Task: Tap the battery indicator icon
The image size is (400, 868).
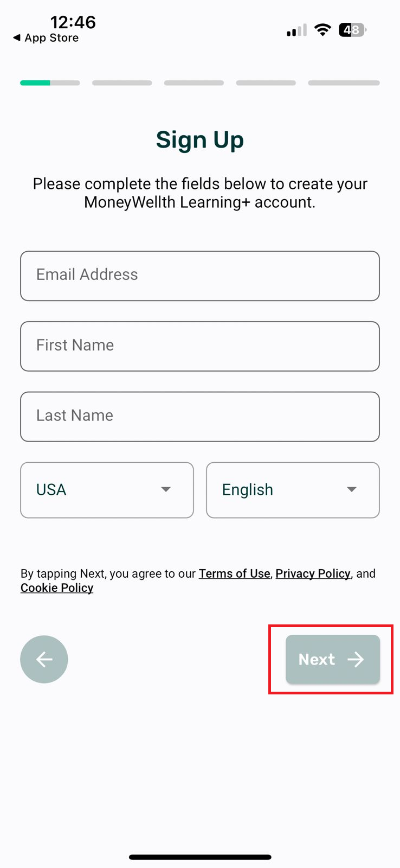Action: point(352,30)
